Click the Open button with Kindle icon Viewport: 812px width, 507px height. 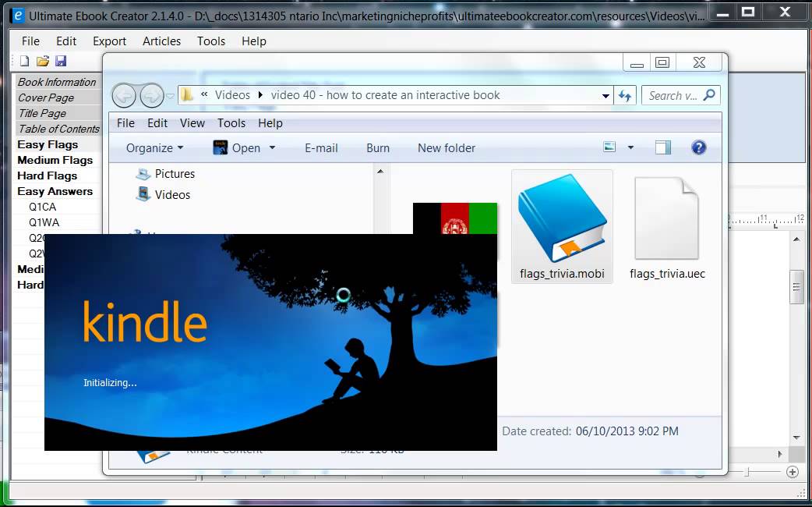pos(237,147)
